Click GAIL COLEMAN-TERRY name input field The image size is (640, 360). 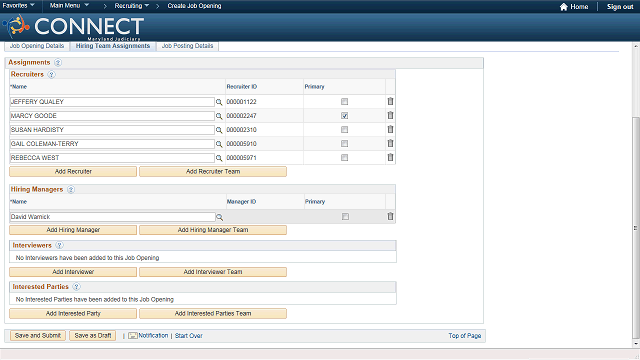coord(112,144)
